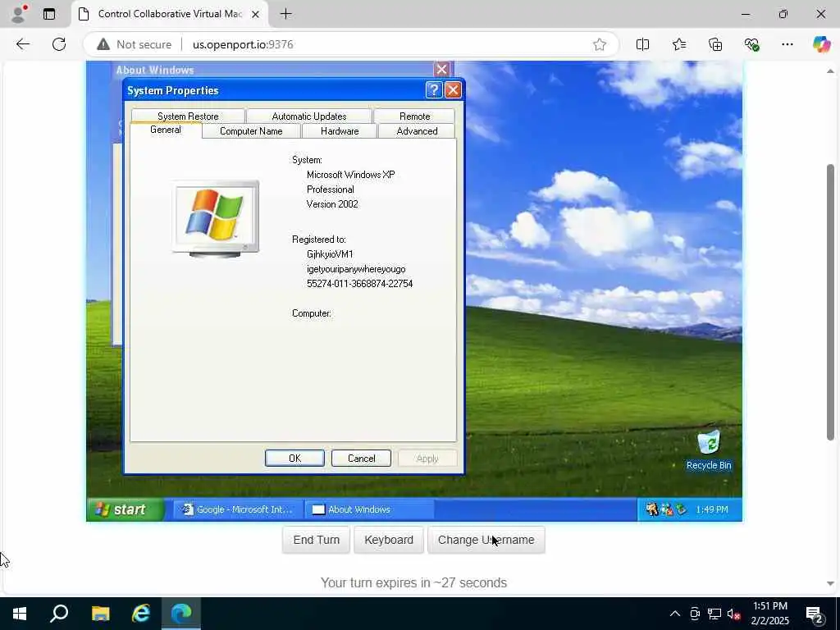The height and width of the screenshot is (630, 840).
Task: Open the Collections icon
Action: tap(715, 44)
